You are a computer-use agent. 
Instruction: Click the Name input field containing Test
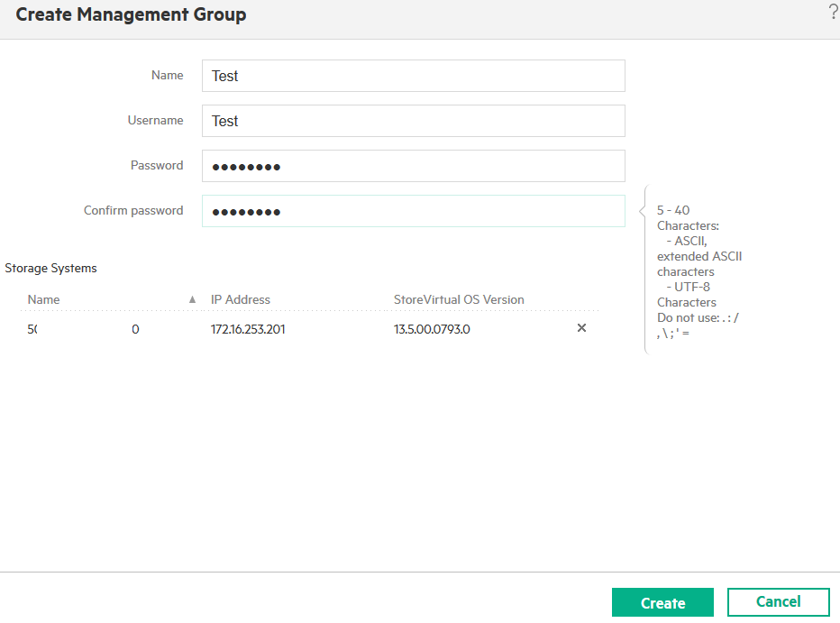click(x=413, y=76)
